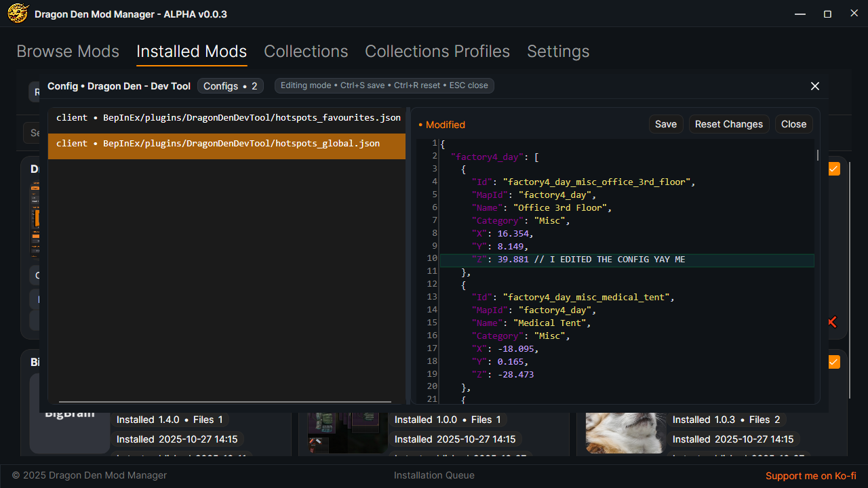
Task: Open the Settings tab
Action: [x=558, y=52]
